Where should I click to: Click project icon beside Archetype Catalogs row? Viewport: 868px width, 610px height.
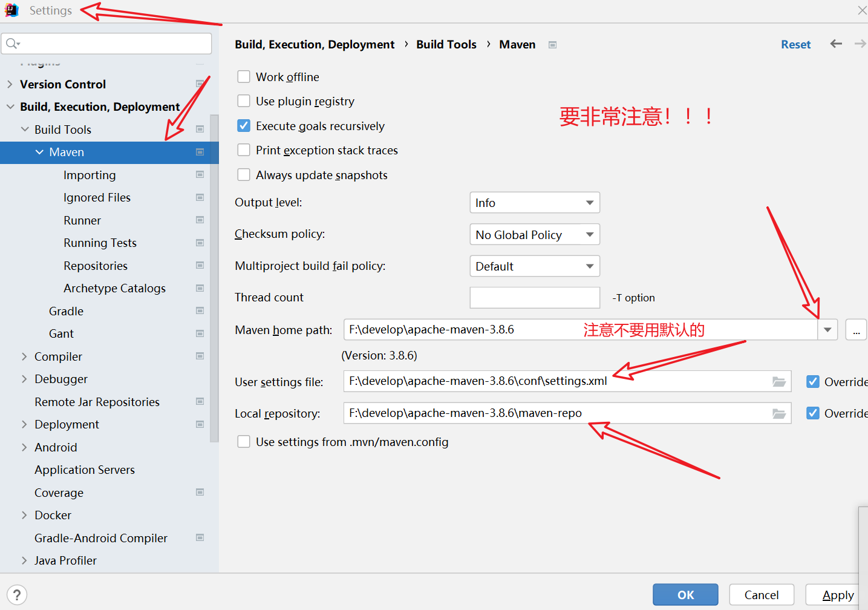pos(200,288)
